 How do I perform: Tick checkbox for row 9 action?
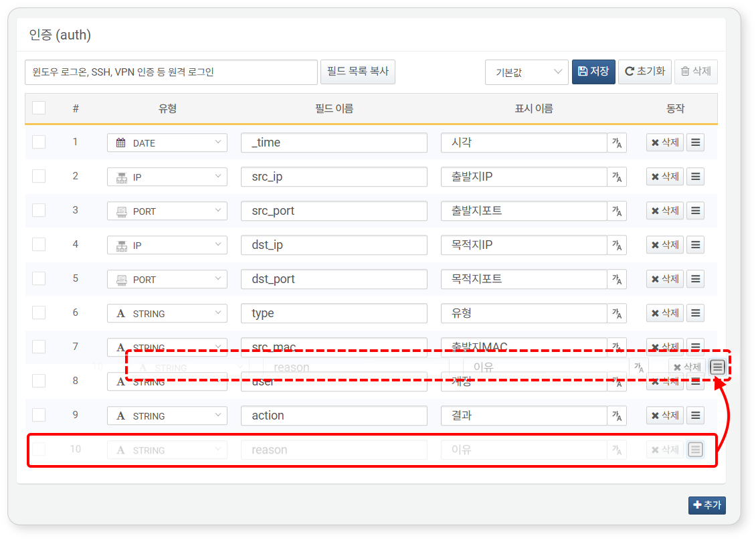coord(39,415)
